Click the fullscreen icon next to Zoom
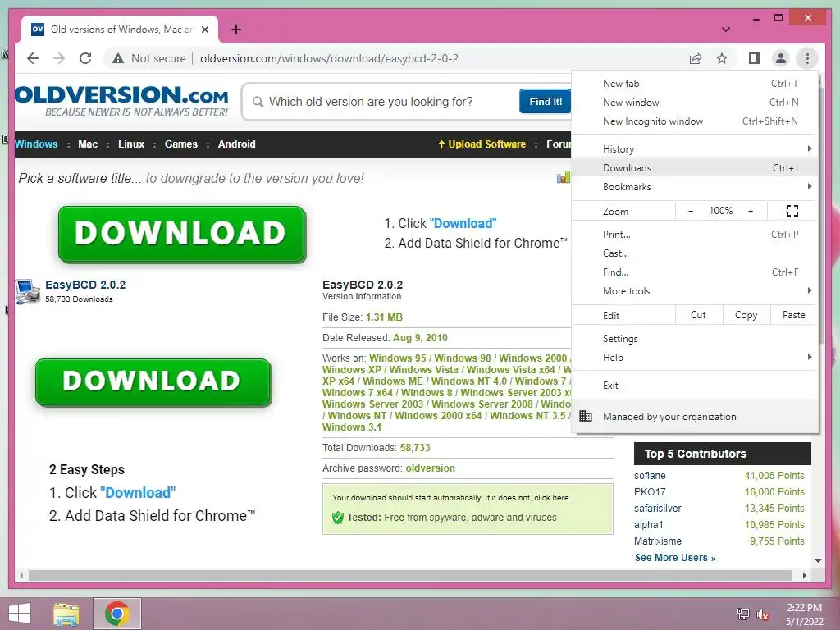This screenshot has width=840, height=630. click(792, 211)
